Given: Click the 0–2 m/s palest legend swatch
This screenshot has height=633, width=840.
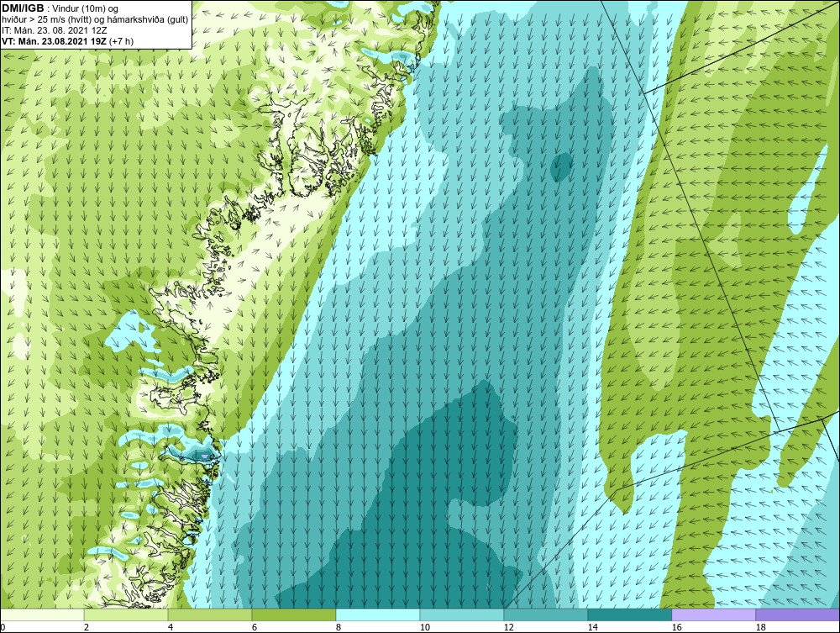Looking at the screenshot, I should coord(42,615).
